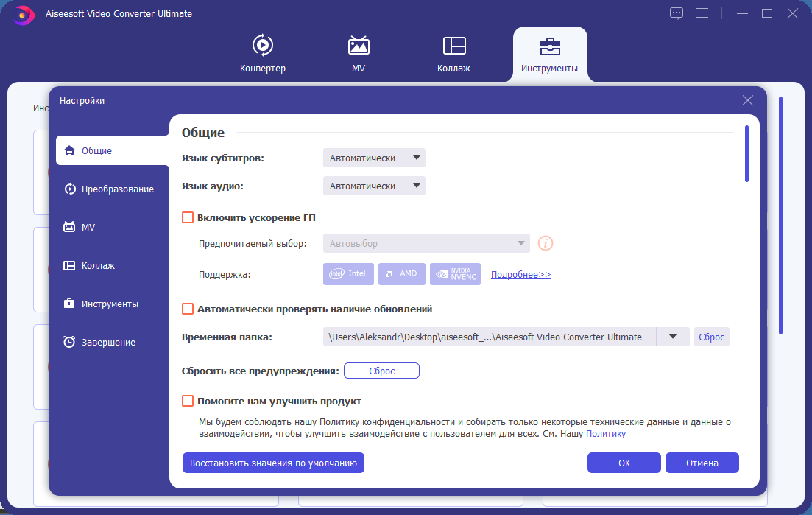Click the settings panel vertical scrollbar
The height and width of the screenshot is (515, 812).
click(746, 154)
